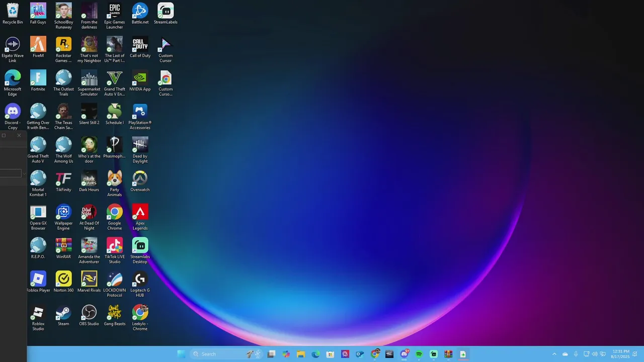This screenshot has height=362, width=644.
Task: Select the Supermarket Simulator icon
Action: coord(89,83)
